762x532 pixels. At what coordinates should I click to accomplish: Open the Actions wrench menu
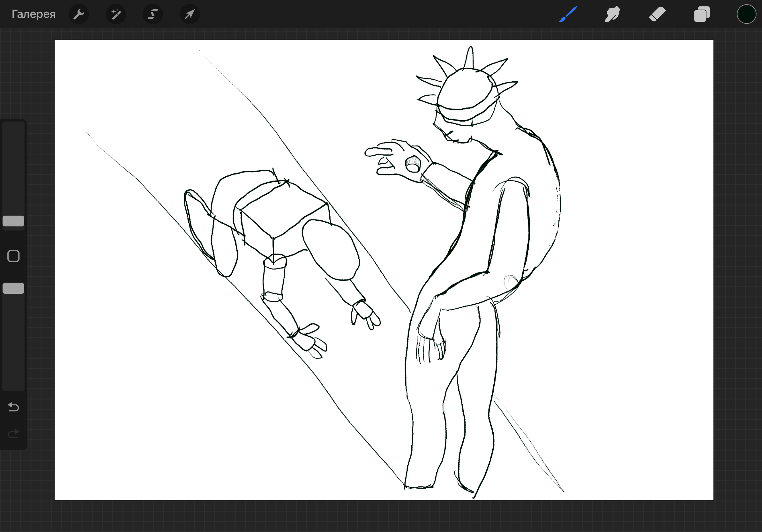click(x=78, y=14)
